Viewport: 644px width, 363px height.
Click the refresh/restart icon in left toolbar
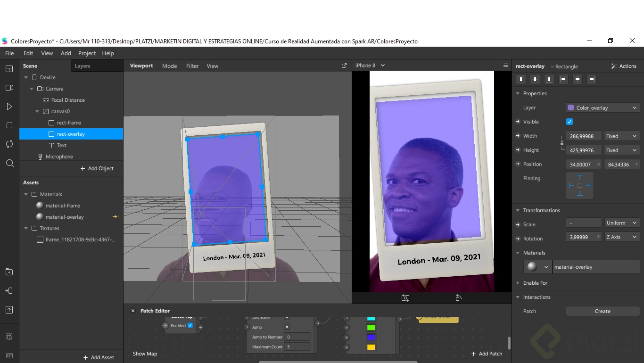point(9,144)
